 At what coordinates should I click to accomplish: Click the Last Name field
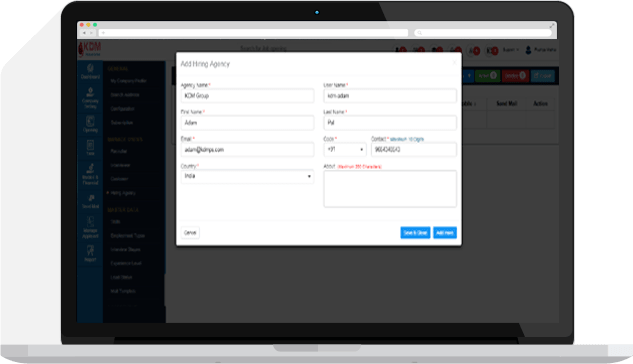coord(390,123)
